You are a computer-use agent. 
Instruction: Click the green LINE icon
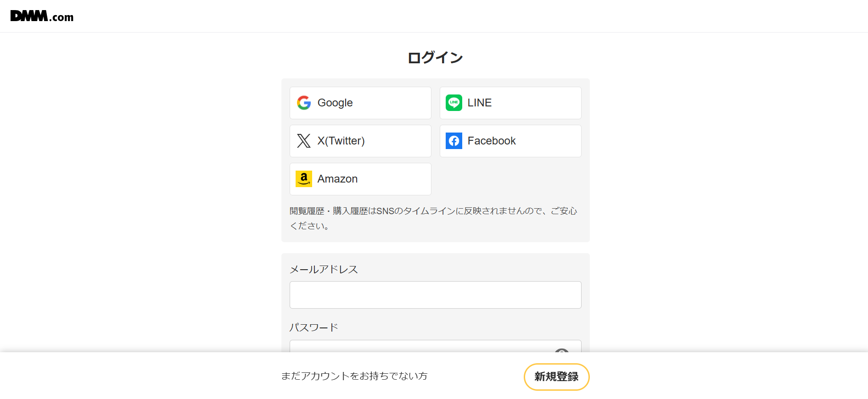tap(454, 103)
